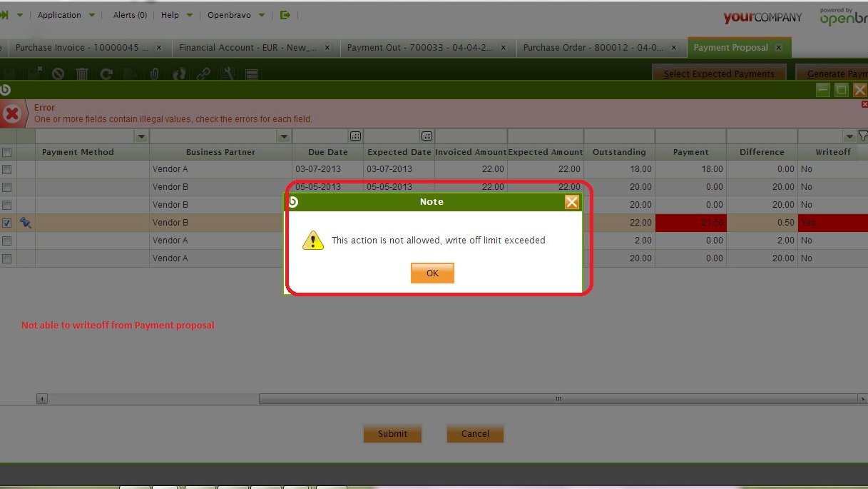Open Due Date filter calendar icon
Screen dimensions: 868x489
pyautogui.click(x=355, y=136)
